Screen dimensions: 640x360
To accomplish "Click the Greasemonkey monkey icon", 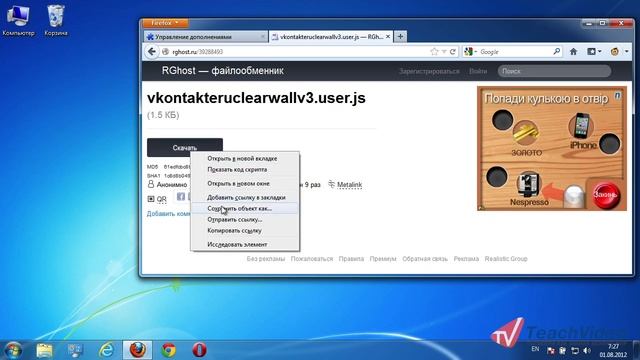I will tap(614, 52).
